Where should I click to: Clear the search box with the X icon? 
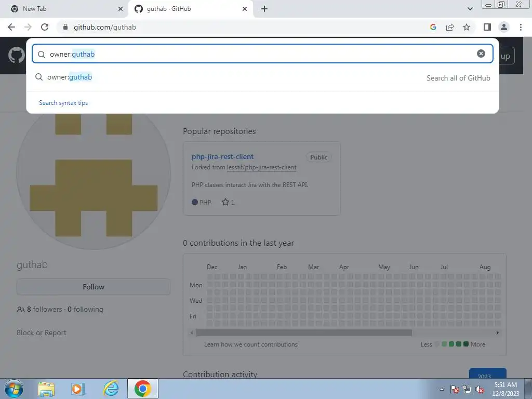coord(481,54)
